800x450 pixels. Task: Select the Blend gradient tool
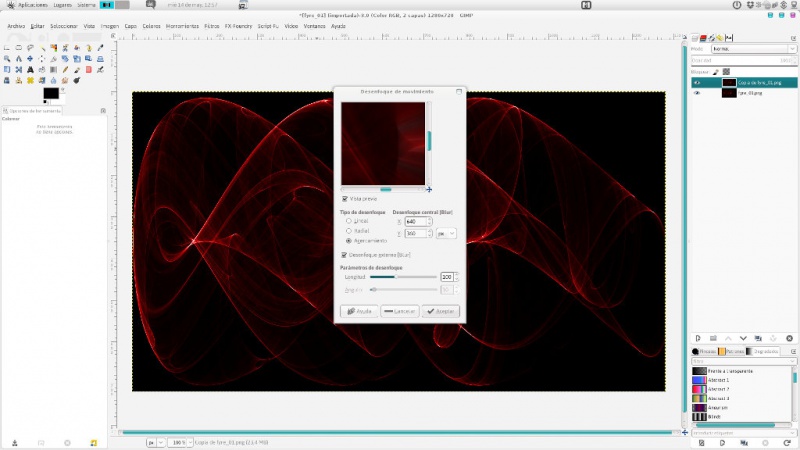[54, 69]
